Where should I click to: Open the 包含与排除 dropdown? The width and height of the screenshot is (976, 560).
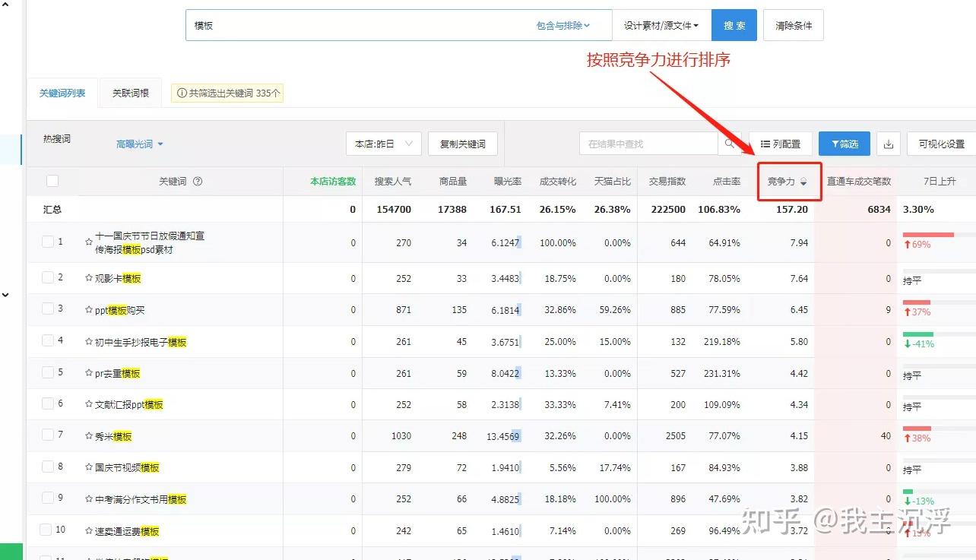(562, 26)
